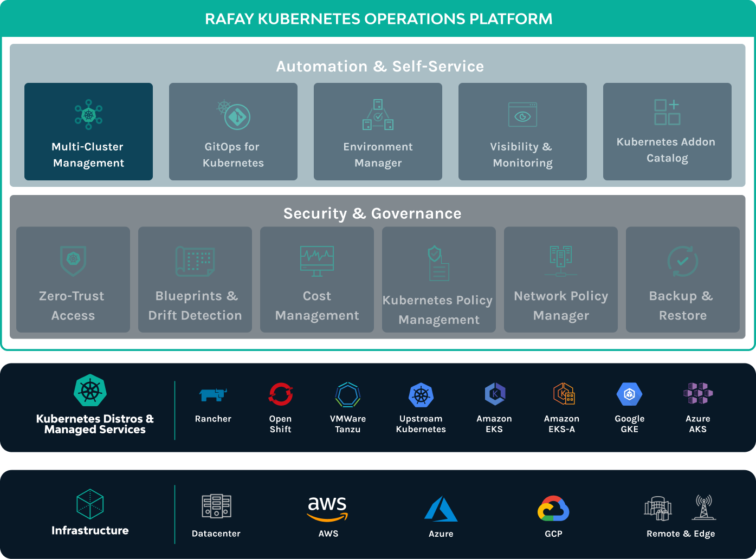Select the GitOps for Kubernetes icon
Screen dimensions: 756x559
point(234,115)
